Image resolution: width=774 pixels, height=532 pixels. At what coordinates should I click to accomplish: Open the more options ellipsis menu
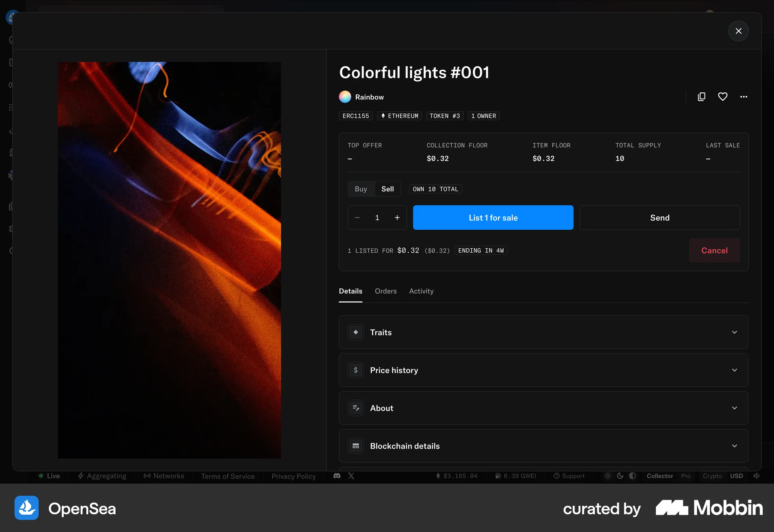[744, 97]
